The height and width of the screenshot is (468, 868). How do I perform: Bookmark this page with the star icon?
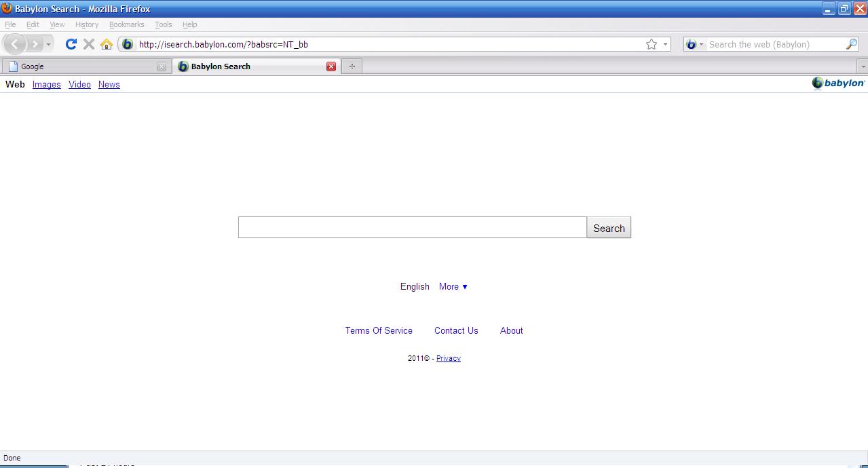click(652, 44)
